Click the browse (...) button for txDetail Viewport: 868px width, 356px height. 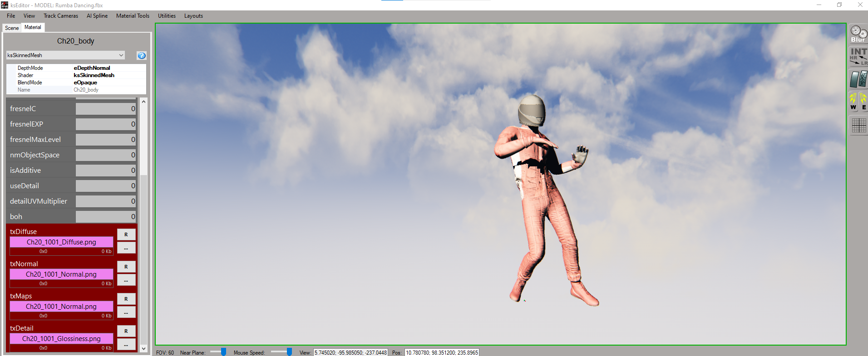coord(126,344)
